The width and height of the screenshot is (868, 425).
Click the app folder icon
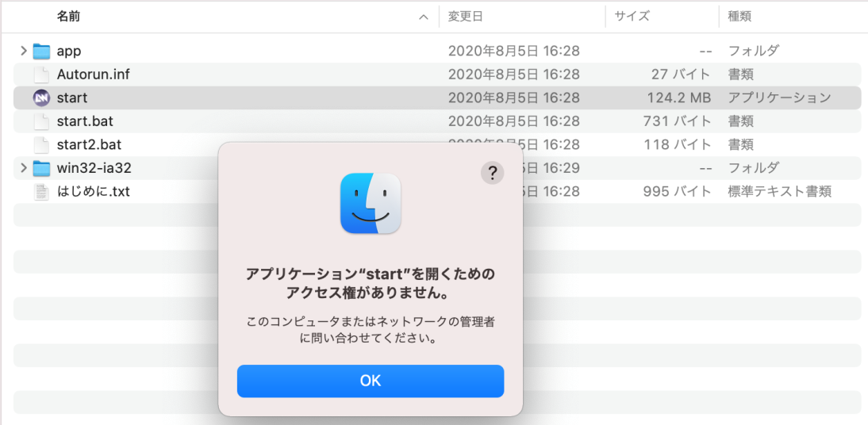point(41,52)
